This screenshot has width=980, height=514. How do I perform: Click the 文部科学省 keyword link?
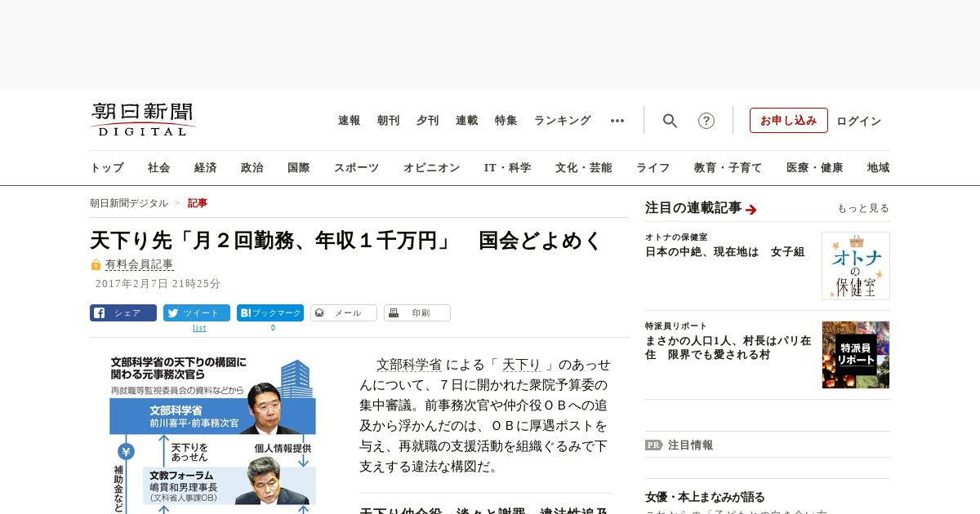409,365
